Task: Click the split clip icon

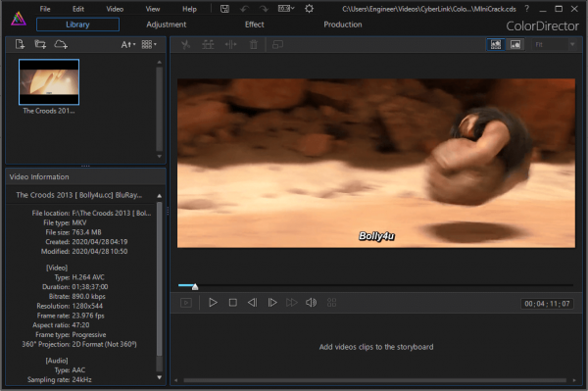Action: click(x=230, y=45)
